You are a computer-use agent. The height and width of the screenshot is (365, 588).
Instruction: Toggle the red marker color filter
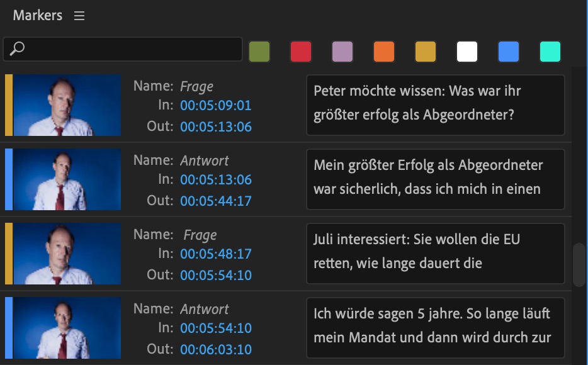tap(301, 52)
